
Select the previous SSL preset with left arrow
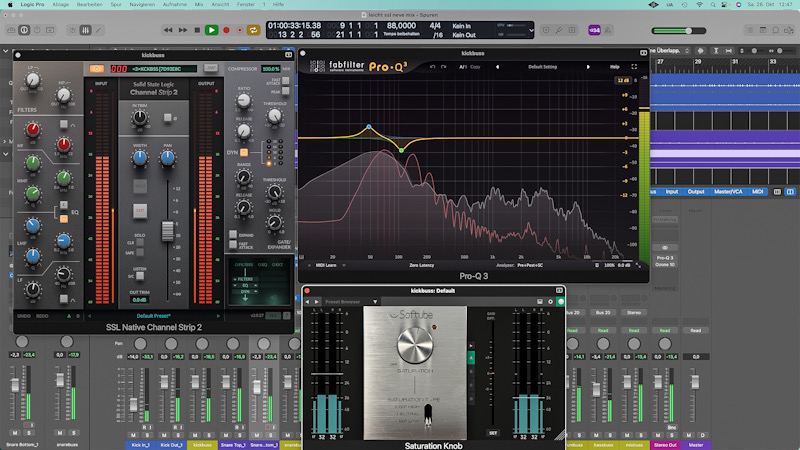coord(90,316)
